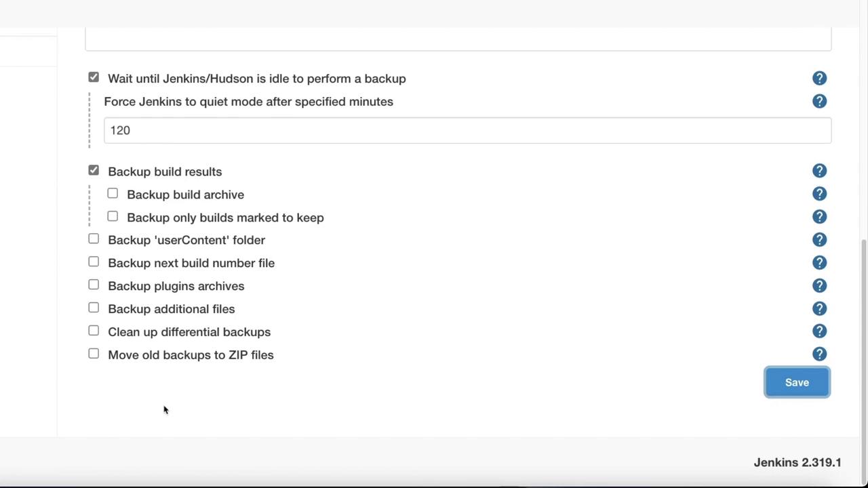Viewport: 868px width, 488px height.
Task: Open help for Wait until Jenkins idle
Action: (x=819, y=79)
